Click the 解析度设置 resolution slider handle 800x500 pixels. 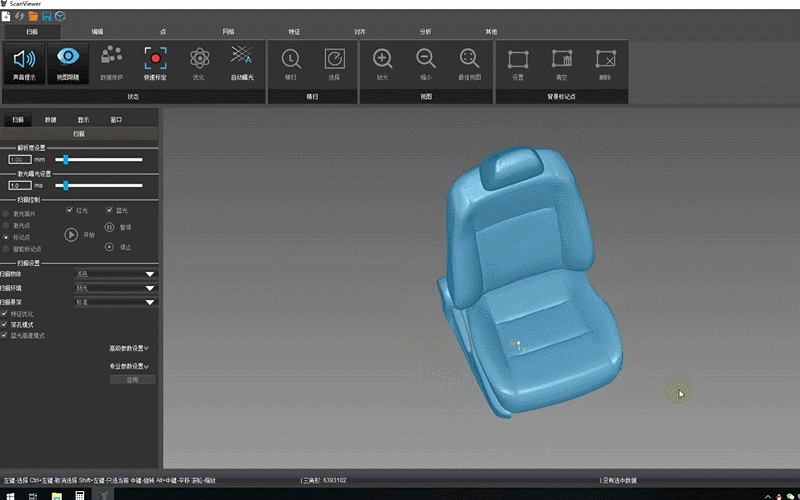tap(66, 159)
